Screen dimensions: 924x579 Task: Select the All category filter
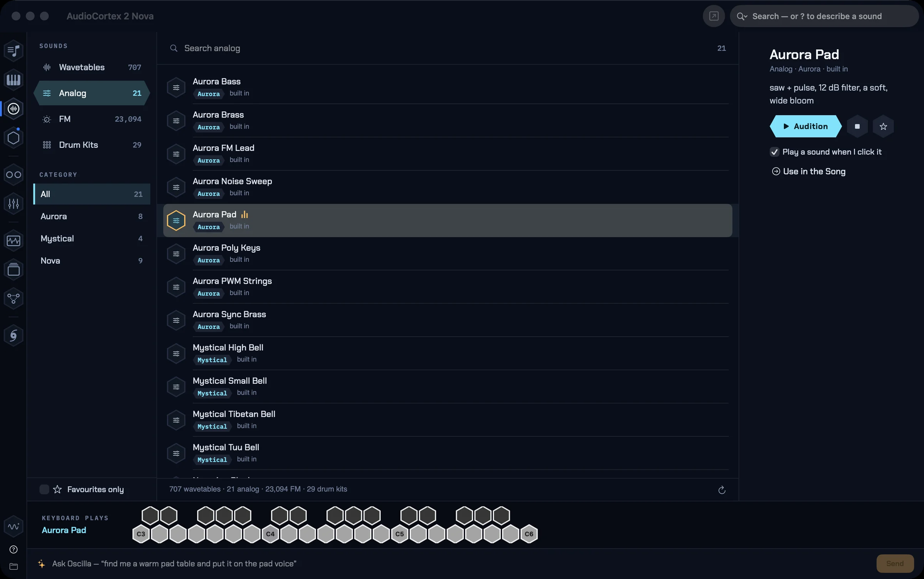tap(92, 194)
